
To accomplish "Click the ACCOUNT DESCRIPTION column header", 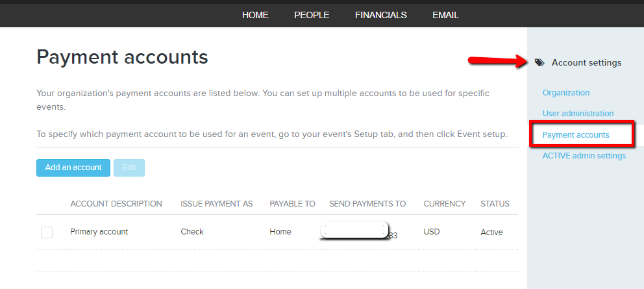I will [x=116, y=204].
